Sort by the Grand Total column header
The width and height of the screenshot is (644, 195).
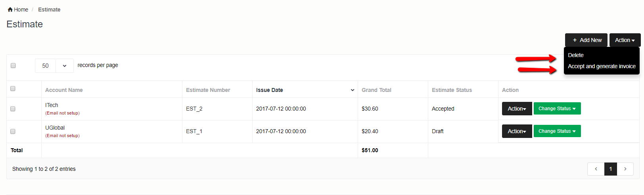coord(376,90)
